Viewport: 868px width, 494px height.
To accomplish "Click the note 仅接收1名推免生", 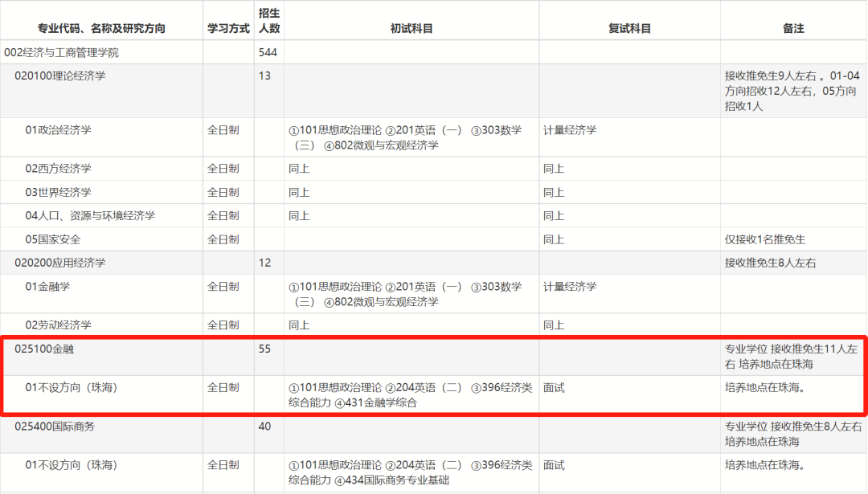I will [x=765, y=239].
